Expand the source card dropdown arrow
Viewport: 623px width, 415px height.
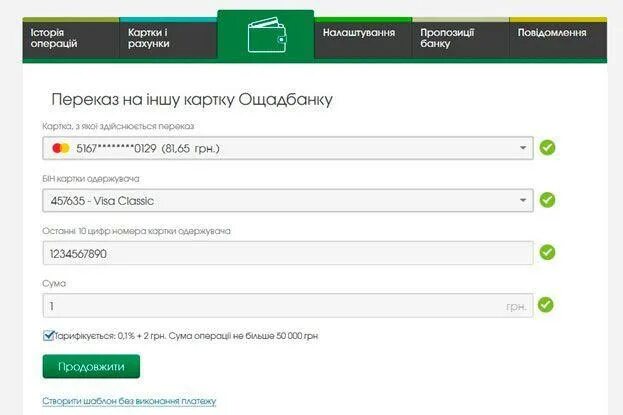(523, 148)
